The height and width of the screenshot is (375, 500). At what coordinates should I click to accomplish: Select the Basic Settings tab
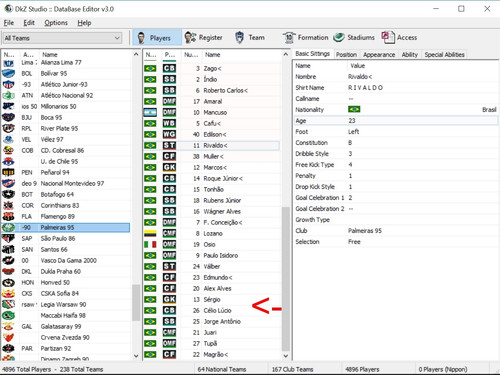(x=313, y=54)
